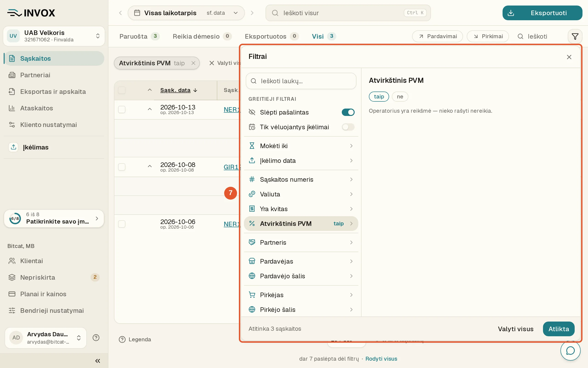This screenshot has height=368, width=588.
Task: Click the Eksportuoti button
Action: tap(542, 13)
